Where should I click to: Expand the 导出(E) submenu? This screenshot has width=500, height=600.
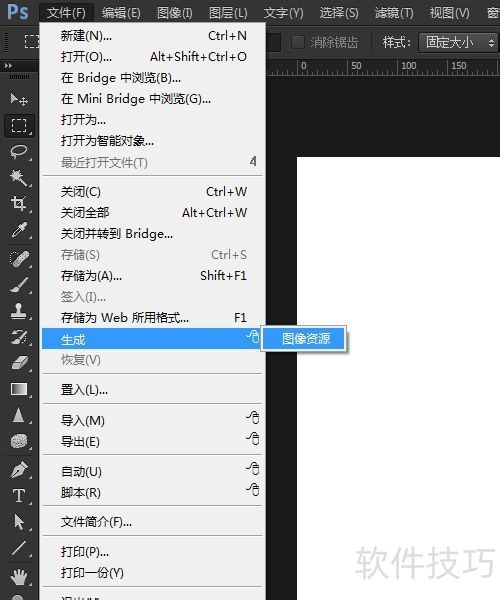(x=152, y=441)
